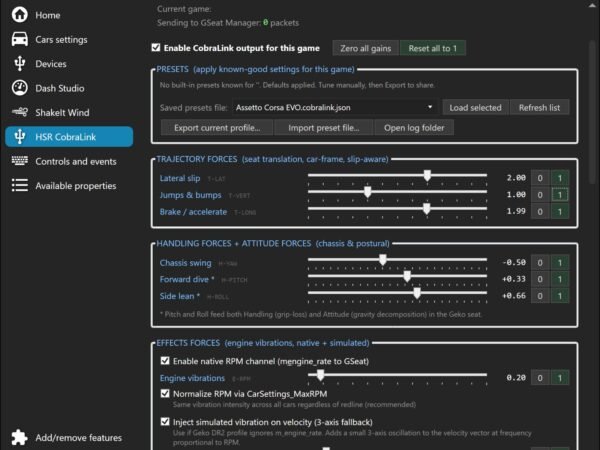This screenshot has width=600, height=450.
Task: Click Zero all gains button
Action: click(365, 48)
